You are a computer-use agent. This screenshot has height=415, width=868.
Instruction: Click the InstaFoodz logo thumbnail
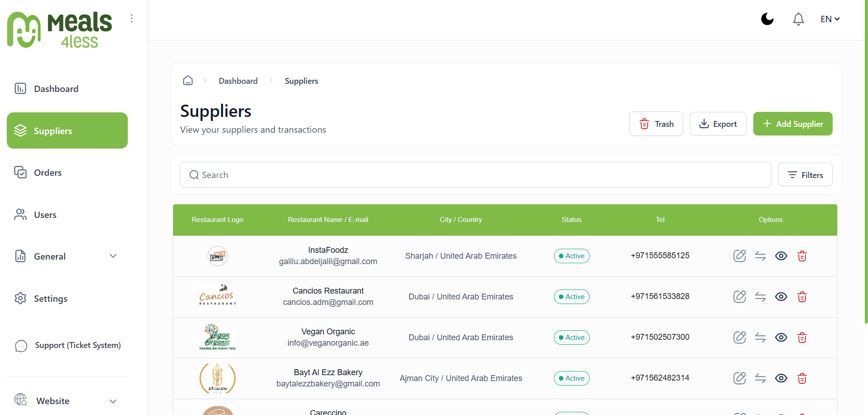coord(218,256)
